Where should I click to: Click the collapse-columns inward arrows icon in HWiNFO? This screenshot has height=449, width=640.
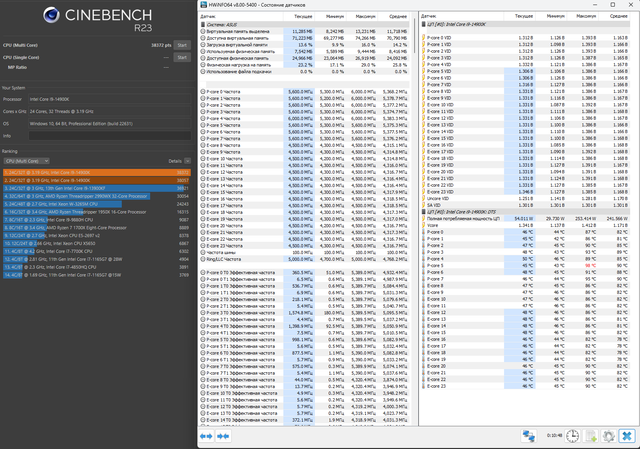(x=223, y=436)
